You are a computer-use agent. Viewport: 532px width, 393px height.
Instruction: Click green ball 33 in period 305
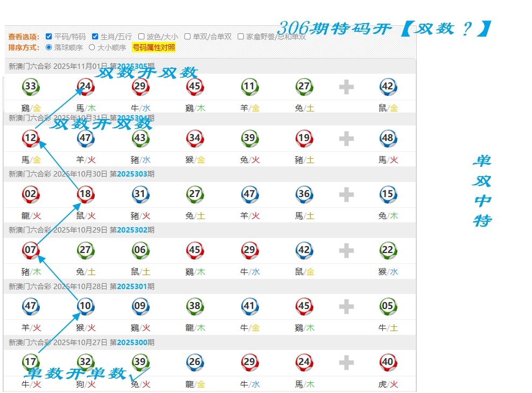pos(31,87)
